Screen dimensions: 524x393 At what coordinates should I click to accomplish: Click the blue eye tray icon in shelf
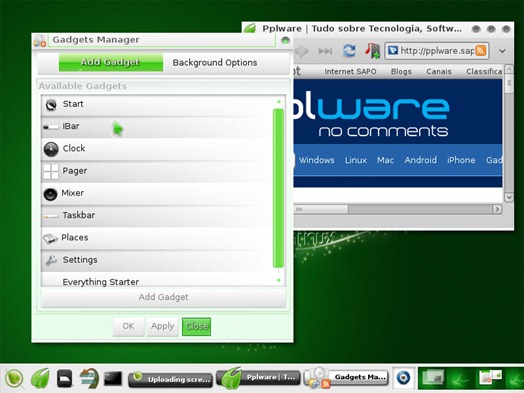click(x=403, y=378)
